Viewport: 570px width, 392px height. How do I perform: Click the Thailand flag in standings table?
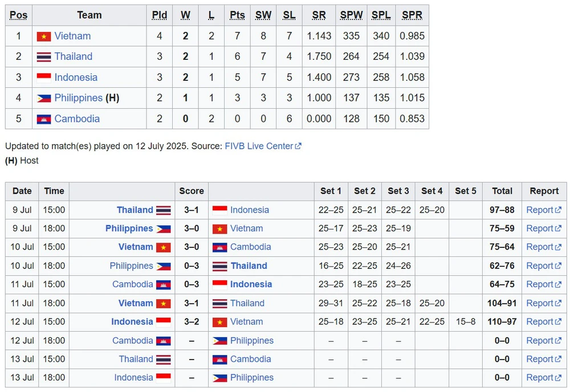pyautogui.click(x=44, y=57)
